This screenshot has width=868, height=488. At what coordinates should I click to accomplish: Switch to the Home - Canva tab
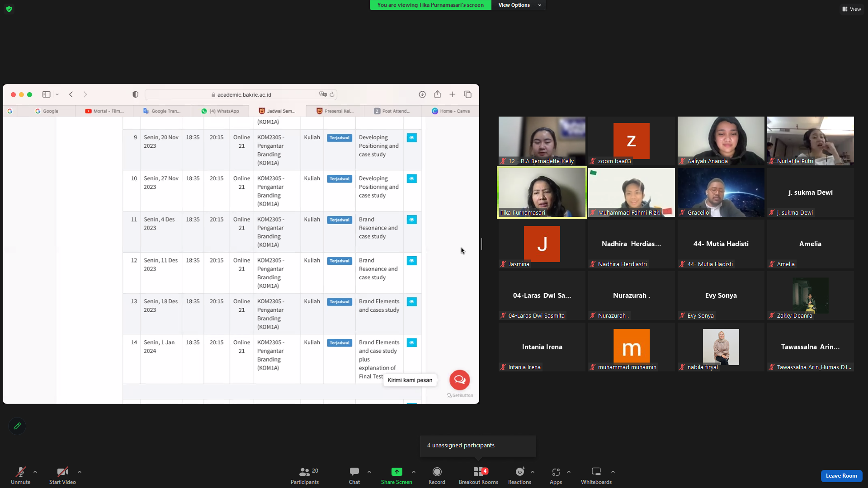tap(451, 111)
